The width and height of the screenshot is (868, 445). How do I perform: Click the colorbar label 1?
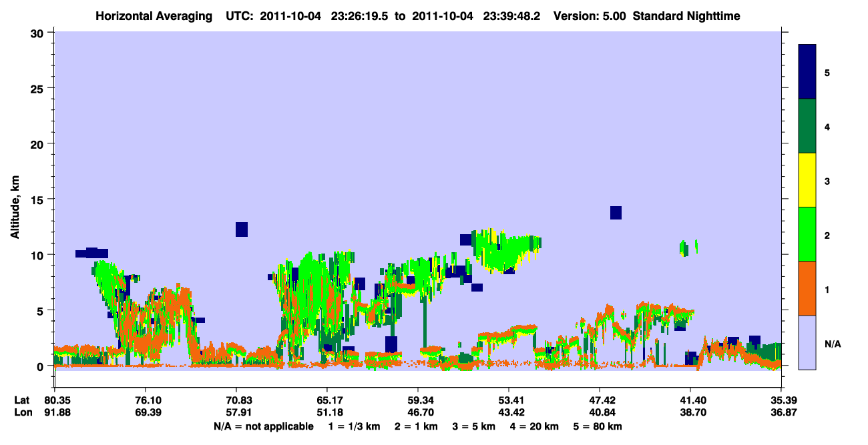tap(827, 289)
